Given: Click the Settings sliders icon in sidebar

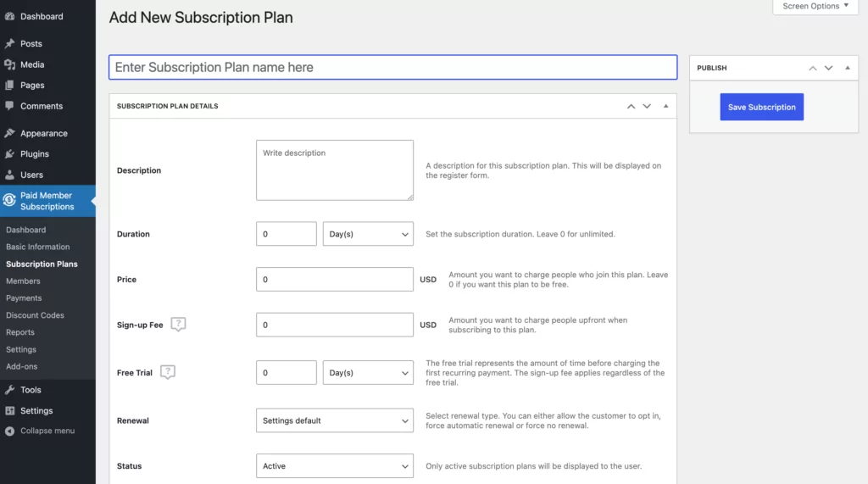Looking at the screenshot, I should pyautogui.click(x=9, y=410).
